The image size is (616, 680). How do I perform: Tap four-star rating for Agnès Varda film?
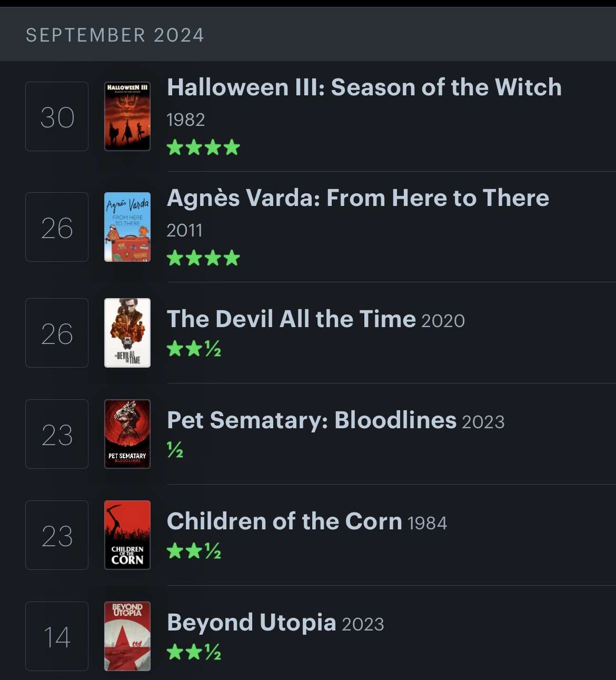coord(203,258)
